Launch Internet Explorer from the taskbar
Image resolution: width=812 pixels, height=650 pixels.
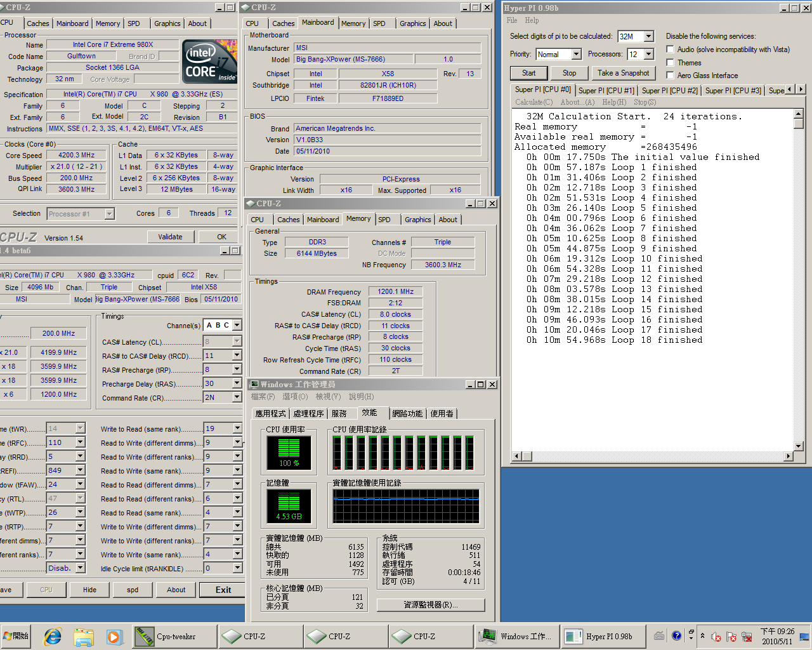[53, 636]
